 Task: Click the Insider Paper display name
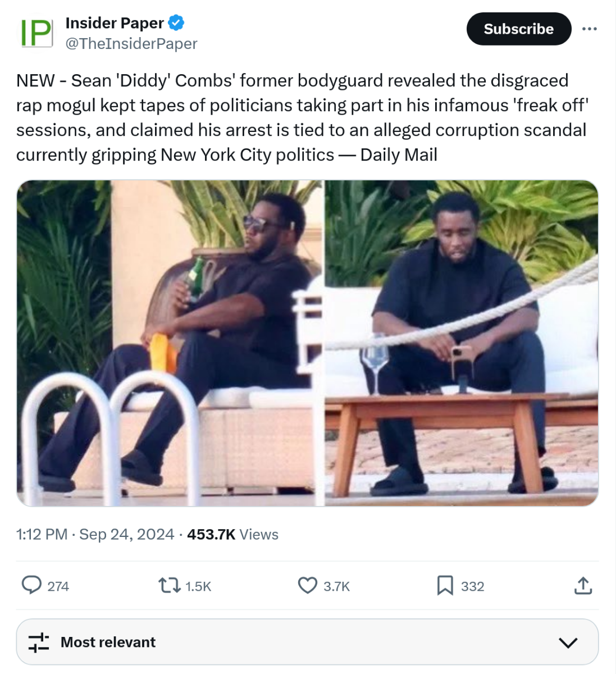tap(115, 23)
